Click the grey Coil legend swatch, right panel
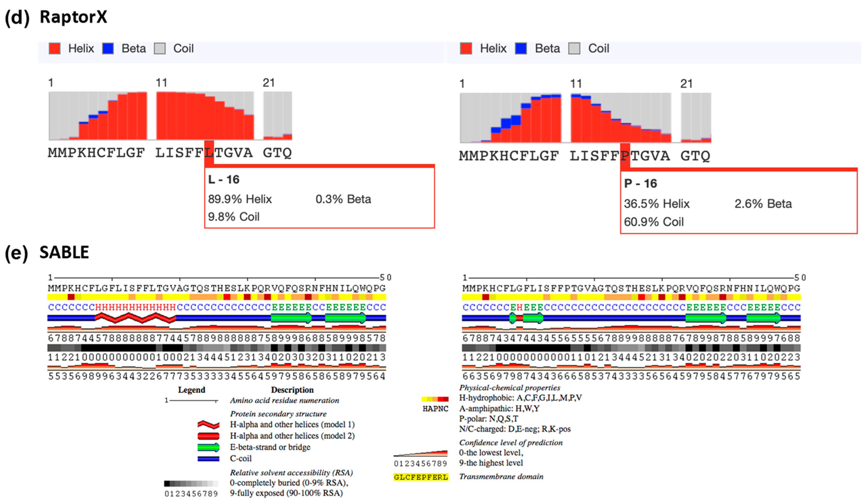The height and width of the screenshot is (502, 868). click(x=574, y=49)
